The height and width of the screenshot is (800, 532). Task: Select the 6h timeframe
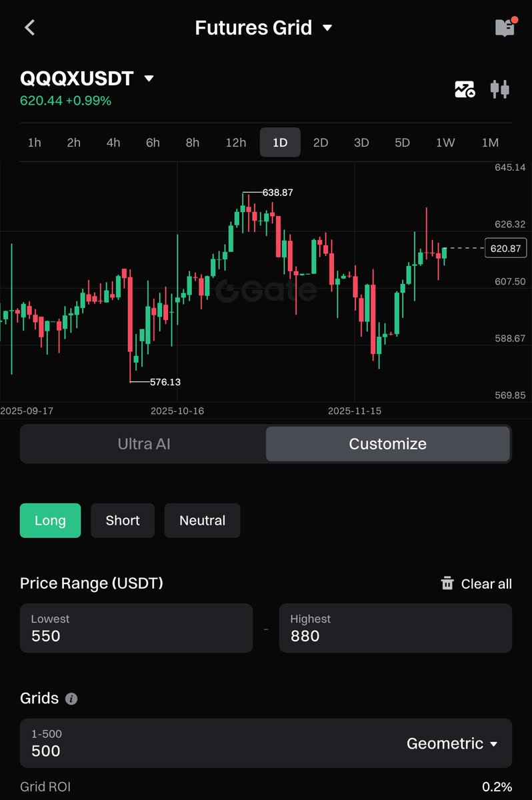point(153,143)
